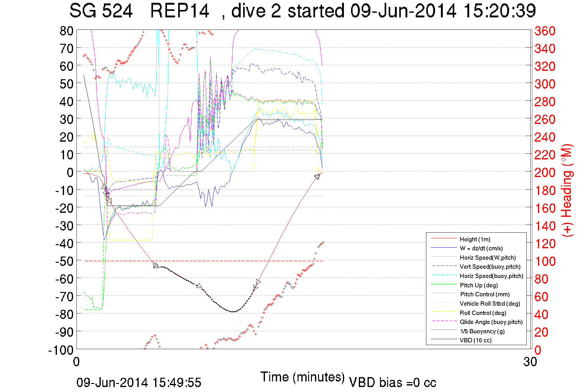
Task: Click the red '120' heading tick label
Action: pos(545,244)
